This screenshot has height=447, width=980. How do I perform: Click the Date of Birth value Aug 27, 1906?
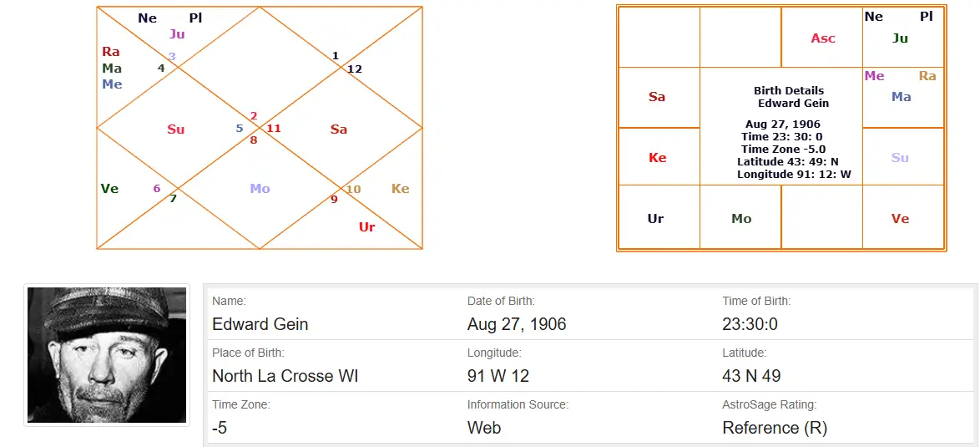(x=517, y=324)
